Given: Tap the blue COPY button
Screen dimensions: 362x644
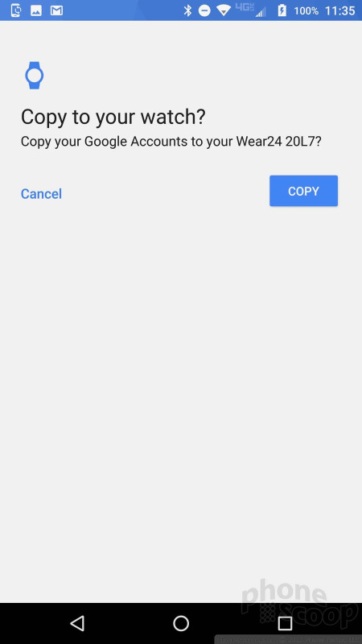Looking at the screenshot, I should (303, 191).
